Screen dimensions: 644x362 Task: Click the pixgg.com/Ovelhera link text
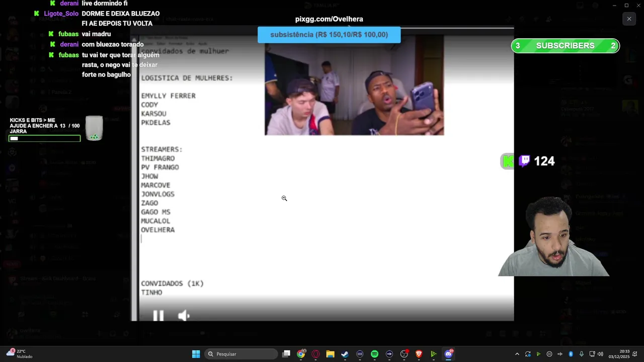point(329,19)
